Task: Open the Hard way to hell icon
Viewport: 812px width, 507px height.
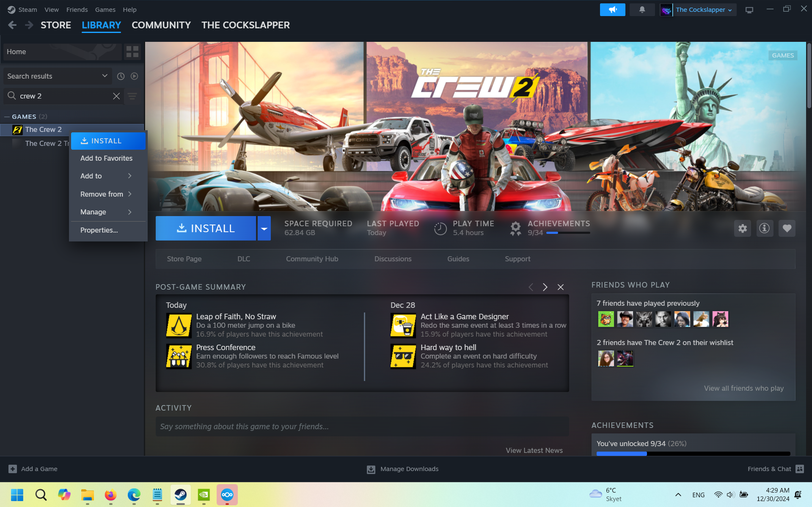Action: [403, 356]
